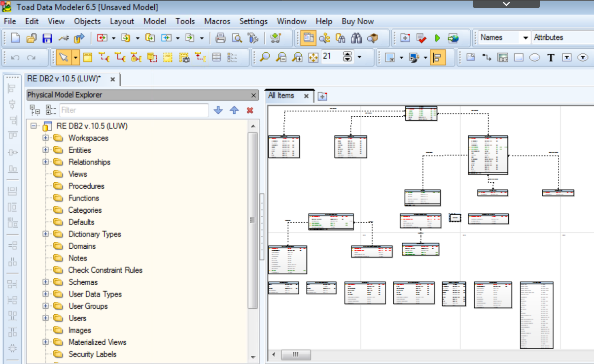This screenshot has width=594, height=364.
Task: Open the Settings menu
Action: [x=253, y=21]
